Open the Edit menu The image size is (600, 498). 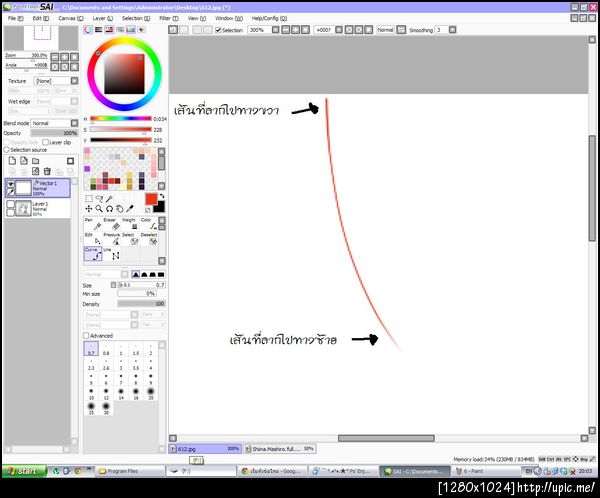click(41, 18)
